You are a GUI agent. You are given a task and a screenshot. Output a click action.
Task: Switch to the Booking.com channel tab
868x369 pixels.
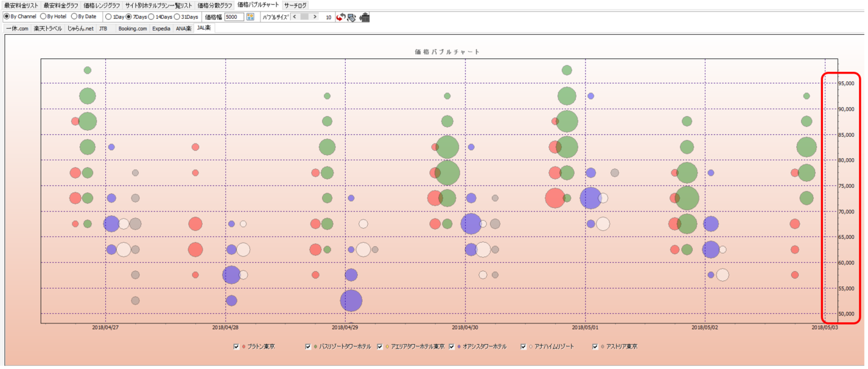pyautogui.click(x=132, y=29)
